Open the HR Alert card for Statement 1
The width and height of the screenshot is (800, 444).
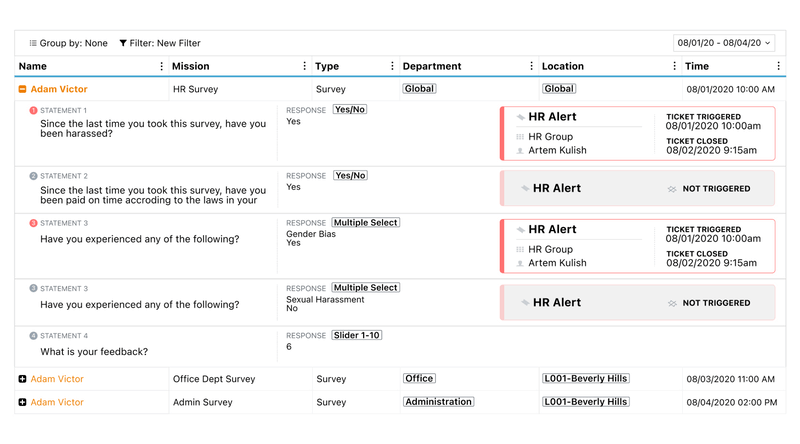[636, 133]
